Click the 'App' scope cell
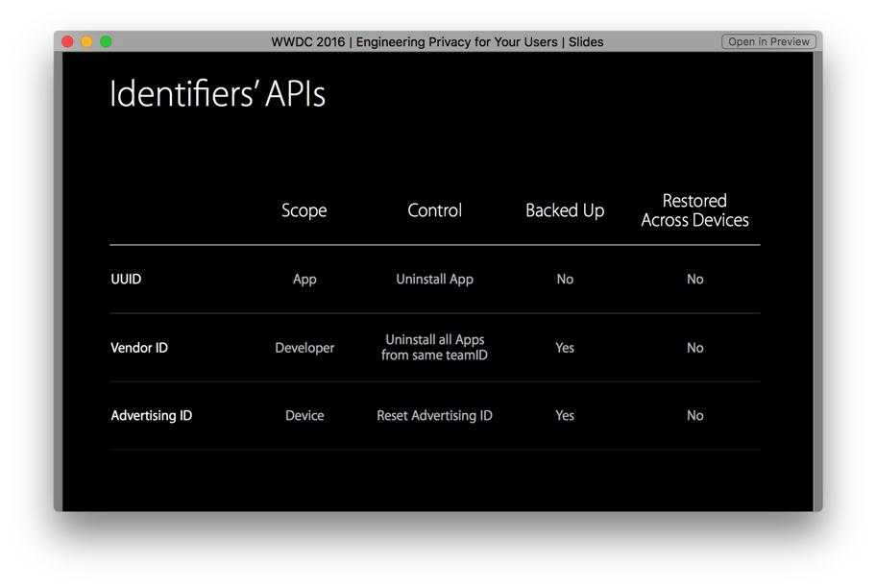The image size is (876, 588). point(304,280)
